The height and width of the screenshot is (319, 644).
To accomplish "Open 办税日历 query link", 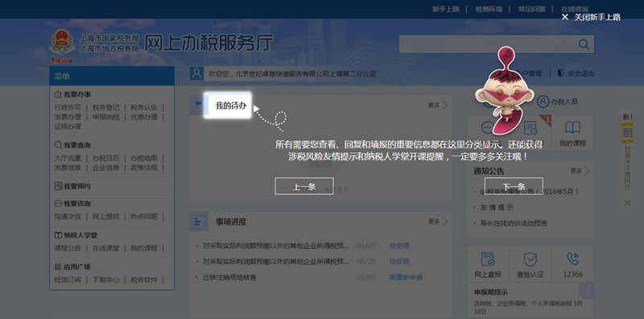I will 106,158.
